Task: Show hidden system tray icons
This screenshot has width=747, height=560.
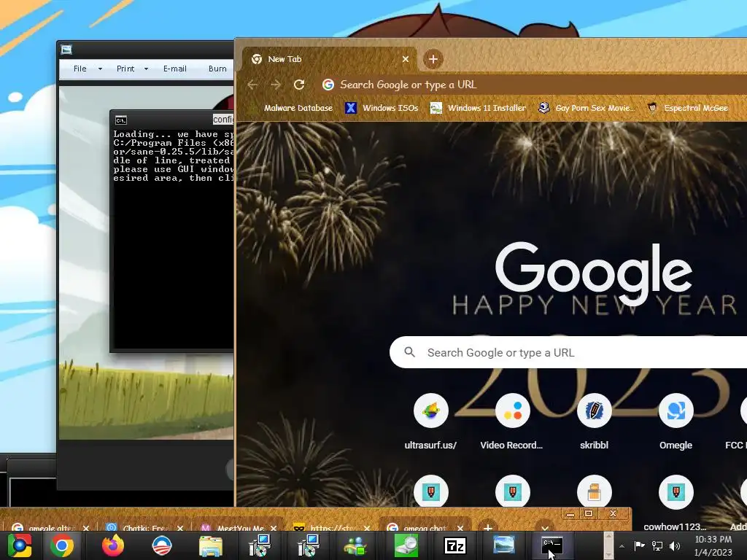Action: 622,546
